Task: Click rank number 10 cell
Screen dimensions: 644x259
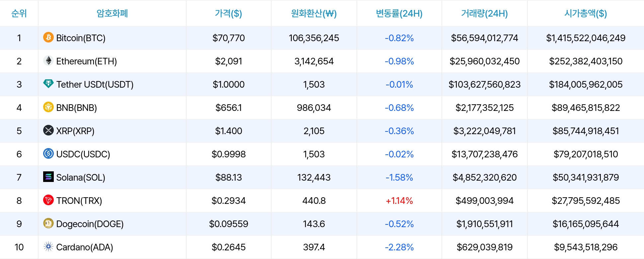Action: [19, 247]
